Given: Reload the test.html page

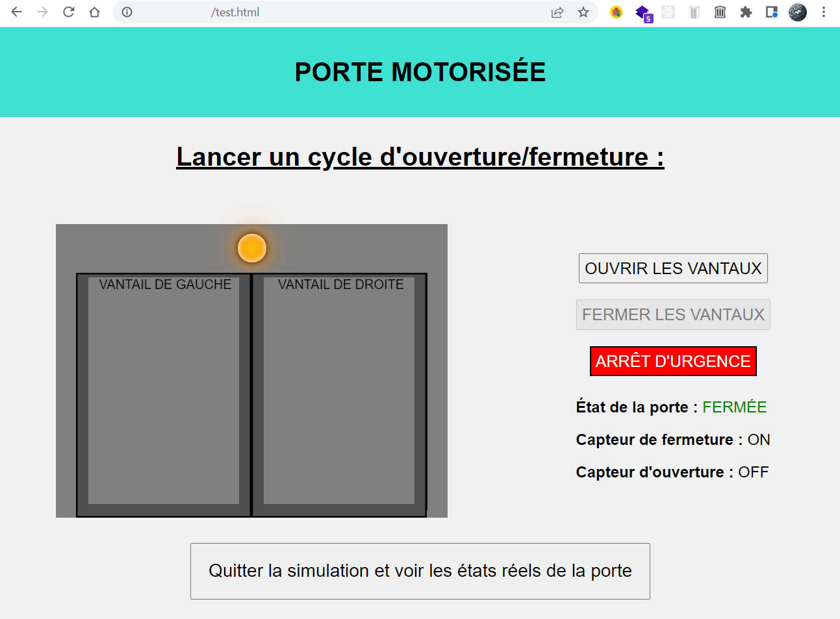Looking at the screenshot, I should (x=69, y=12).
